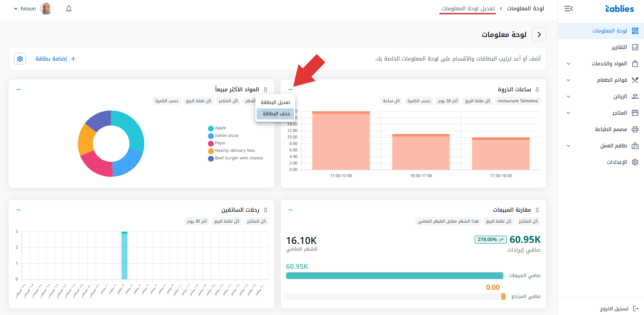The height and width of the screenshot is (315, 644).
Task: Toggle Apple legend entry
Action: click(217, 128)
